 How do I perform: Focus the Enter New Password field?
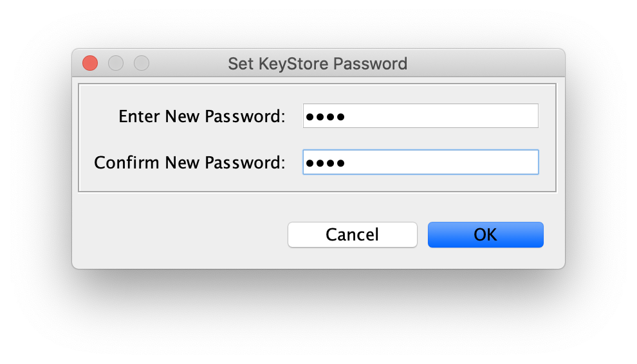point(420,116)
